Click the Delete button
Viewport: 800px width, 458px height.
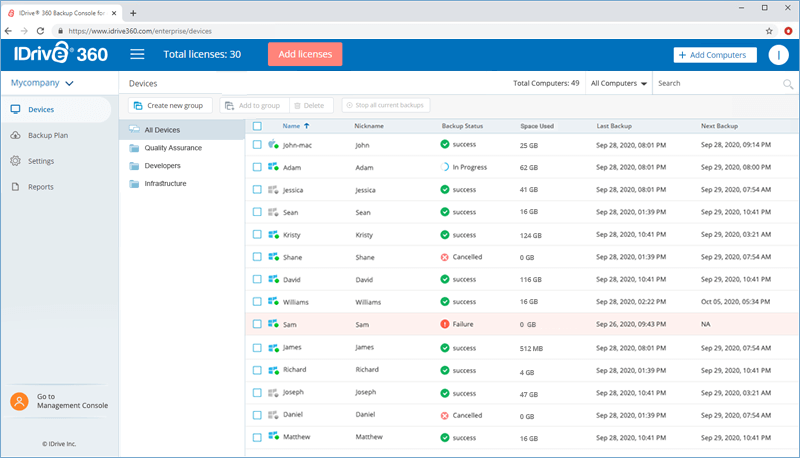pyautogui.click(x=310, y=106)
